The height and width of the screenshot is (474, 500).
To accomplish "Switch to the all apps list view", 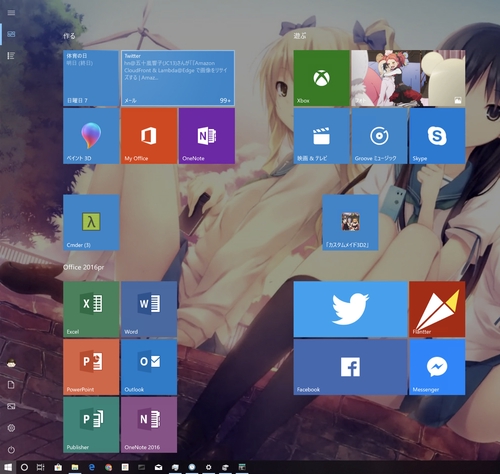I will [11, 55].
